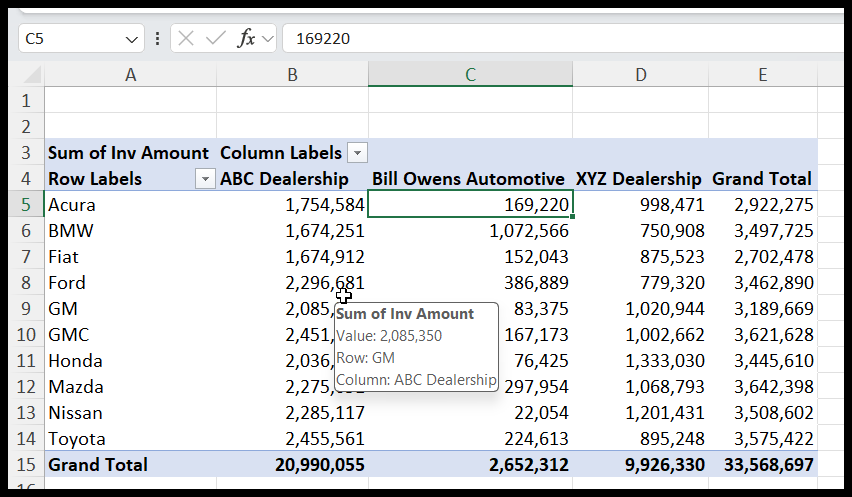This screenshot has width=852, height=497.
Task: Click cell with value 1,072,566
Action: (471, 231)
